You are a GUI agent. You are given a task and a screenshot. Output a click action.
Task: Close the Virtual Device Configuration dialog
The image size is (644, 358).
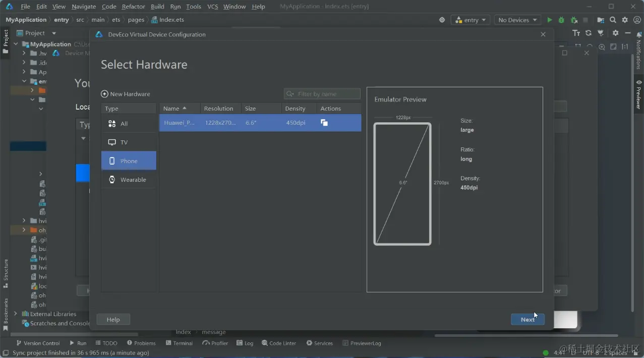[543, 34]
